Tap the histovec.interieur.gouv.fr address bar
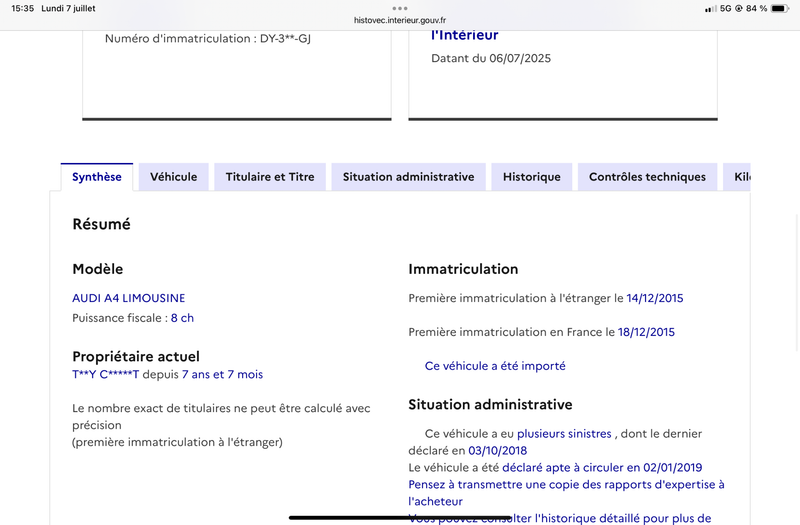 click(x=399, y=20)
